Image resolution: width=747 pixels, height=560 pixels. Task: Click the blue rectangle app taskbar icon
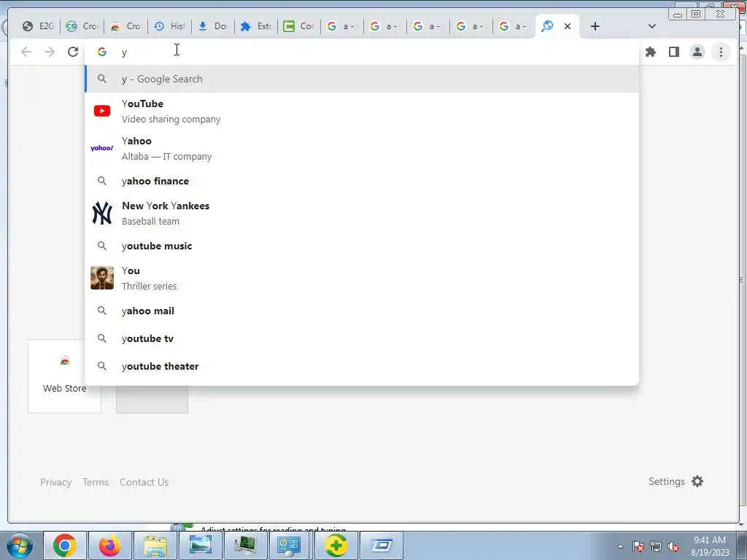381,545
